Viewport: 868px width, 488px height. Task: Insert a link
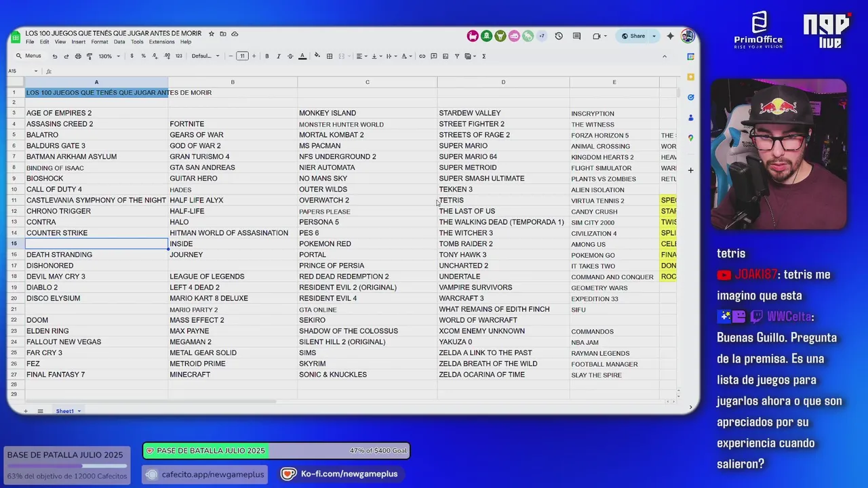[x=422, y=56]
